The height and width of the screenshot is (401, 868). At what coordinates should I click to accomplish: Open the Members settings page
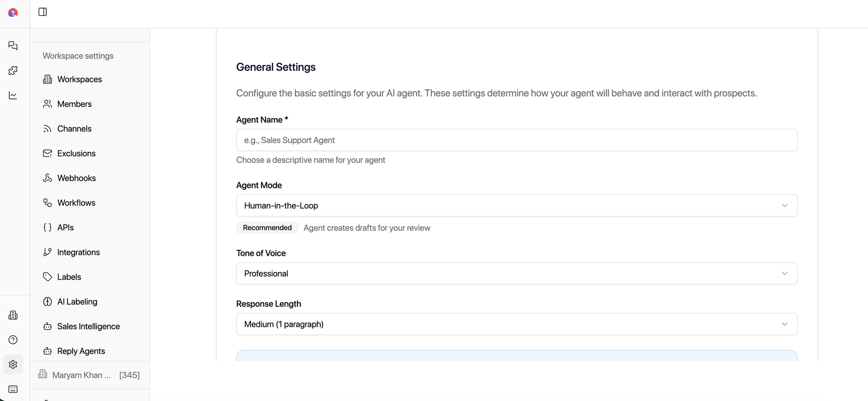pos(74,104)
